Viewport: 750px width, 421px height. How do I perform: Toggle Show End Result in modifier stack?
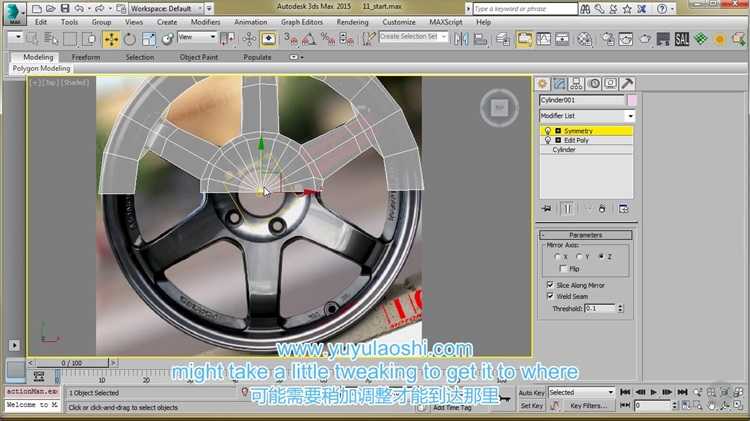[x=567, y=209]
